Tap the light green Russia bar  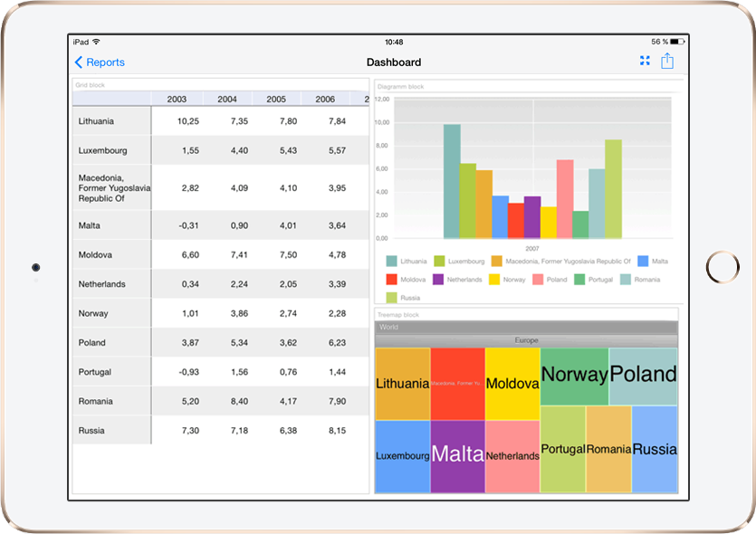click(x=613, y=189)
